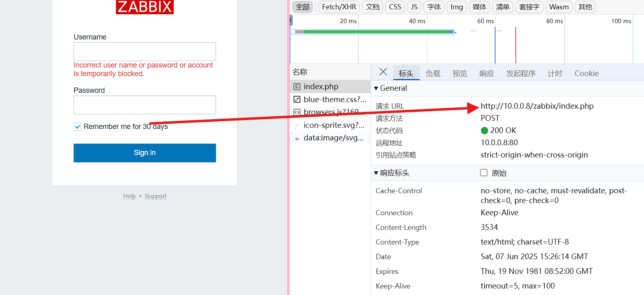Click the strict-origin-when-cross-origin value
The width and height of the screenshot is (644, 295).
point(534,155)
